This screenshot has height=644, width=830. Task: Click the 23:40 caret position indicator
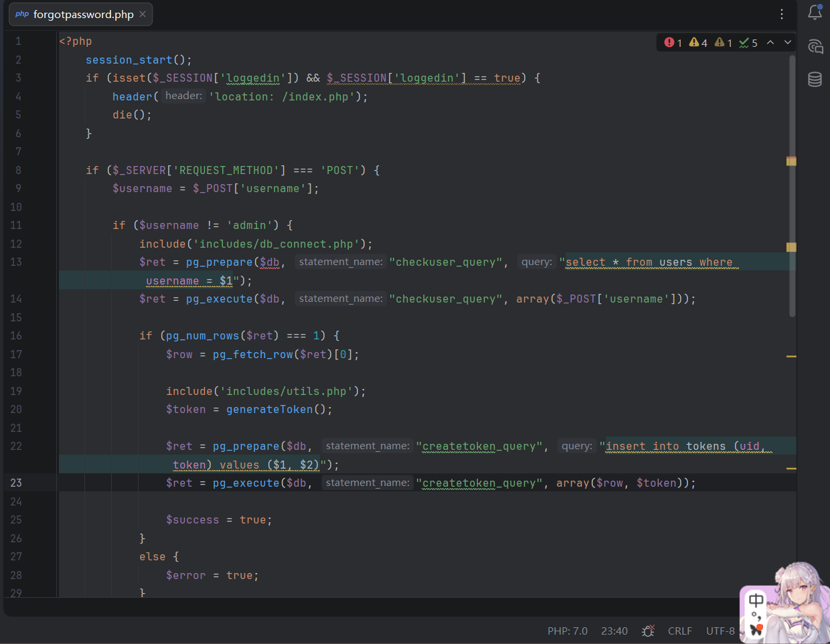pyautogui.click(x=614, y=631)
